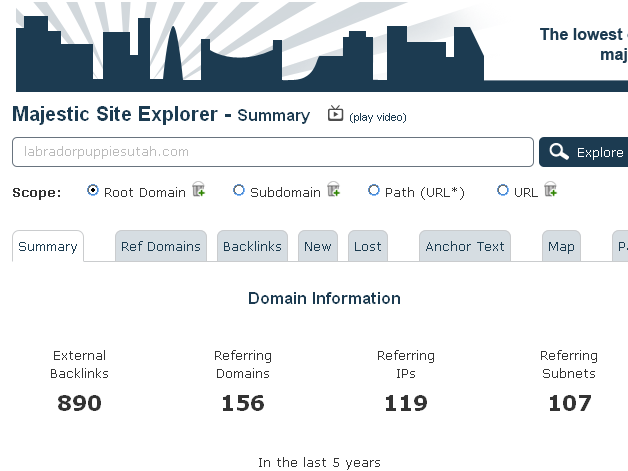The width and height of the screenshot is (628, 471).
Task: Click the Referring IPs label
Action: (x=406, y=364)
